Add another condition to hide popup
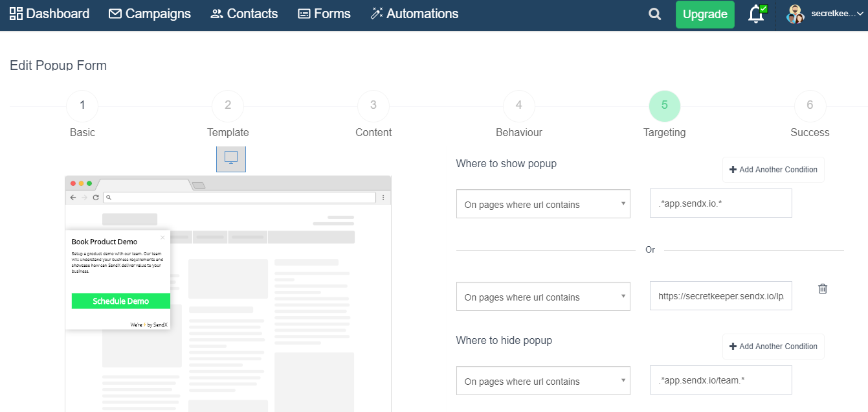This screenshot has height=412, width=868. pyautogui.click(x=773, y=347)
